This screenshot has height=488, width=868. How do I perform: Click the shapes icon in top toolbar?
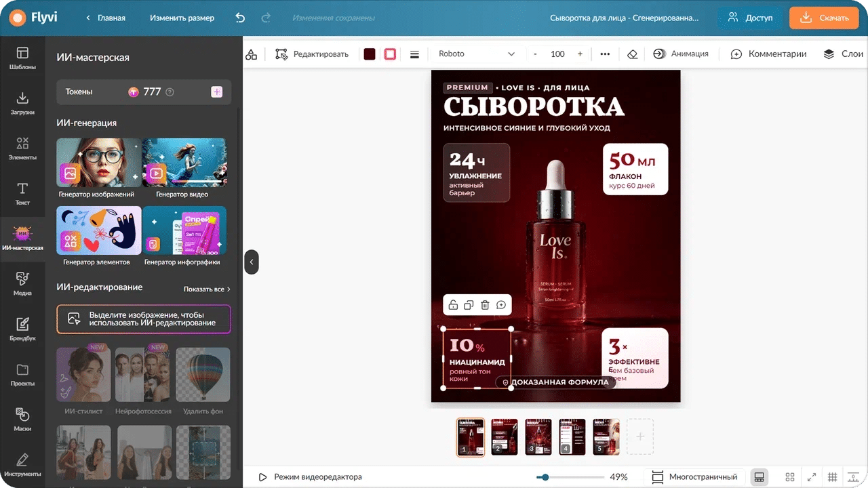click(x=252, y=54)
